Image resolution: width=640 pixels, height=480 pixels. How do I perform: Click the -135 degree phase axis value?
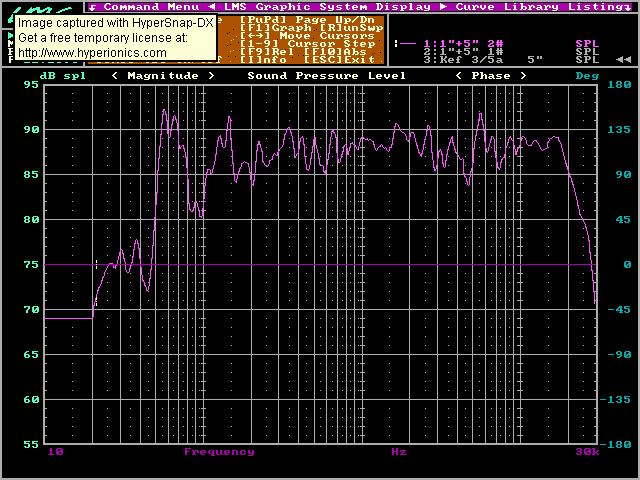(x=615, y=400)
